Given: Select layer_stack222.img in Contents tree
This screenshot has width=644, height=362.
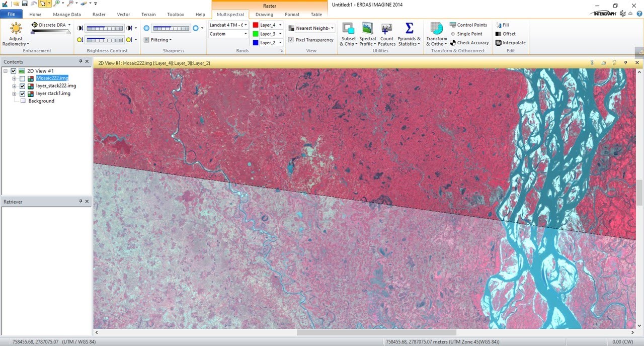Looking at the screenshot, I should [56, 86].
